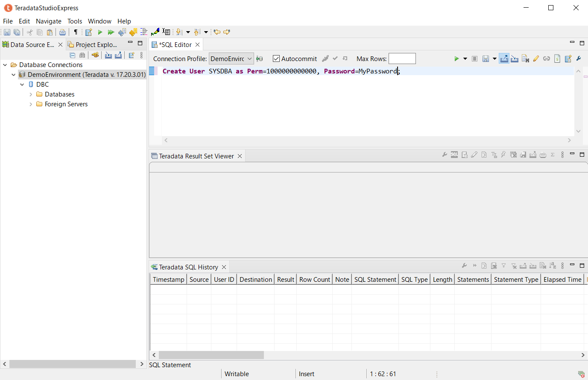This screenshot has height=380, width=588.
Task: Collapse the DemoEnvironment tree node
Action: pyautogui.click(x=13, y=74)
